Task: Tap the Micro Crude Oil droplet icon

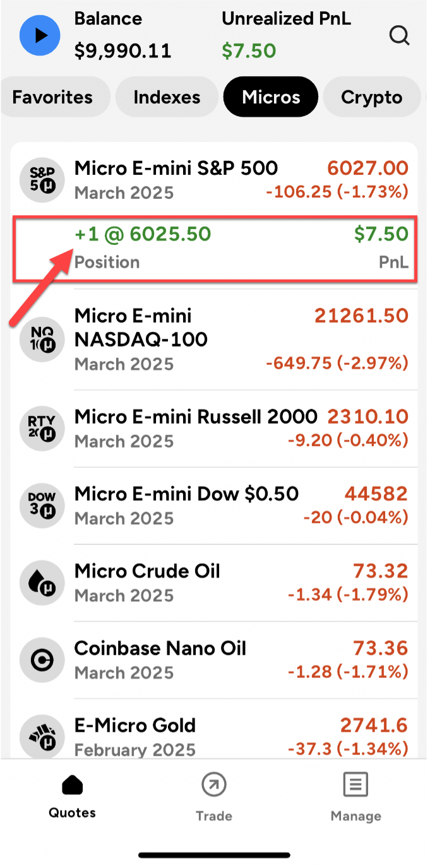Action: pos(42,582)
